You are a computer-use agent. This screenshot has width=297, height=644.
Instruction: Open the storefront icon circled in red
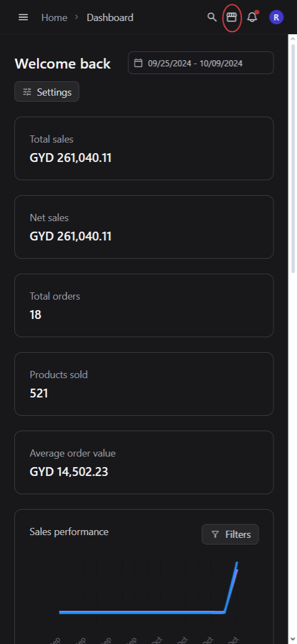coord(232,17)
